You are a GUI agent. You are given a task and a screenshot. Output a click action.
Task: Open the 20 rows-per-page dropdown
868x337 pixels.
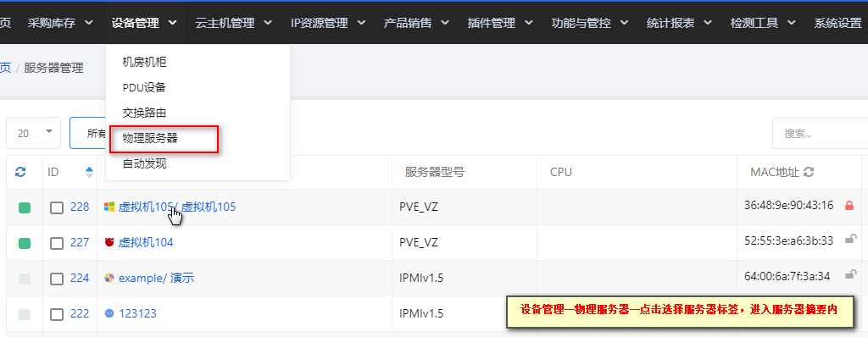pos(33,133)
